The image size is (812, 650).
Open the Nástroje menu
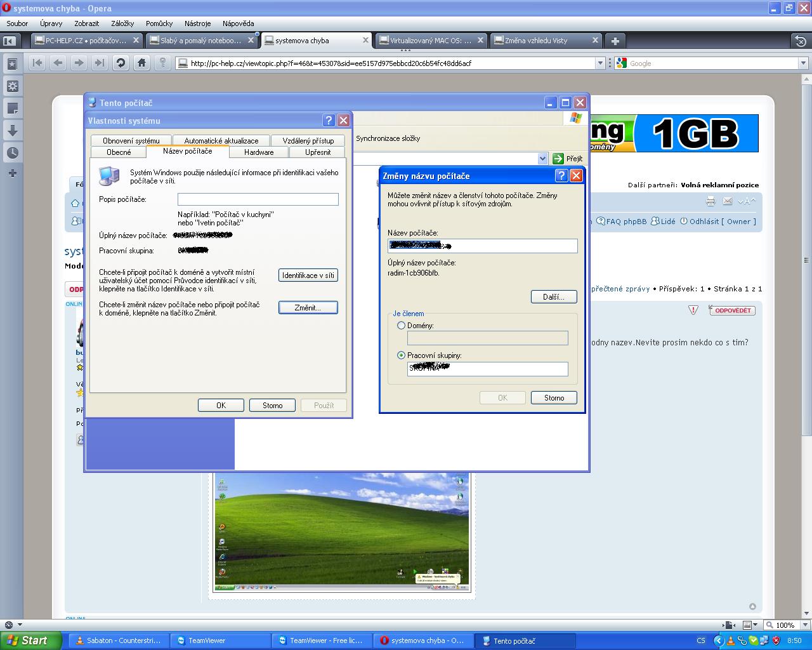tap(197, 23)
